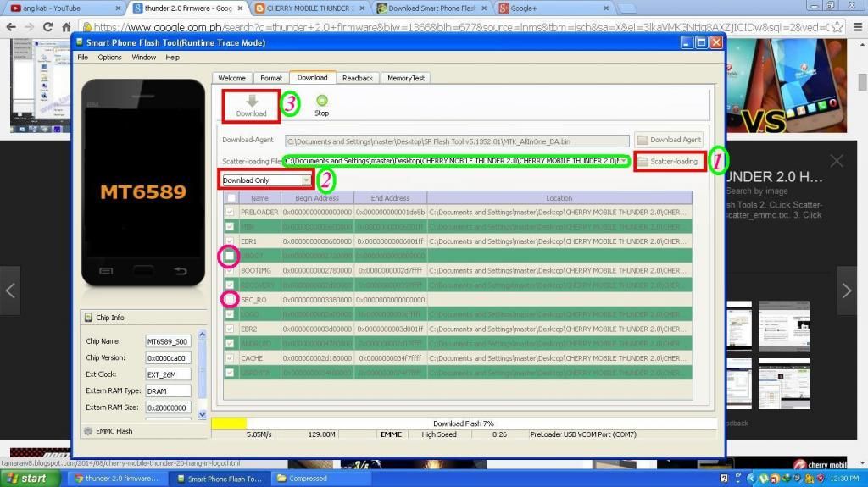Switch to the MemoryTest tab

coord(406,78)
